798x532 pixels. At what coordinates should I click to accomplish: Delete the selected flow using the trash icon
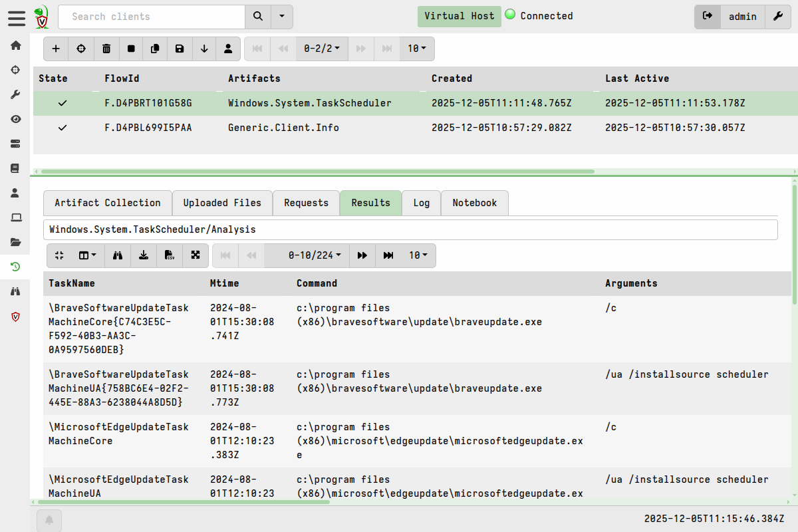pyautogui.click(x=106, y=49)
